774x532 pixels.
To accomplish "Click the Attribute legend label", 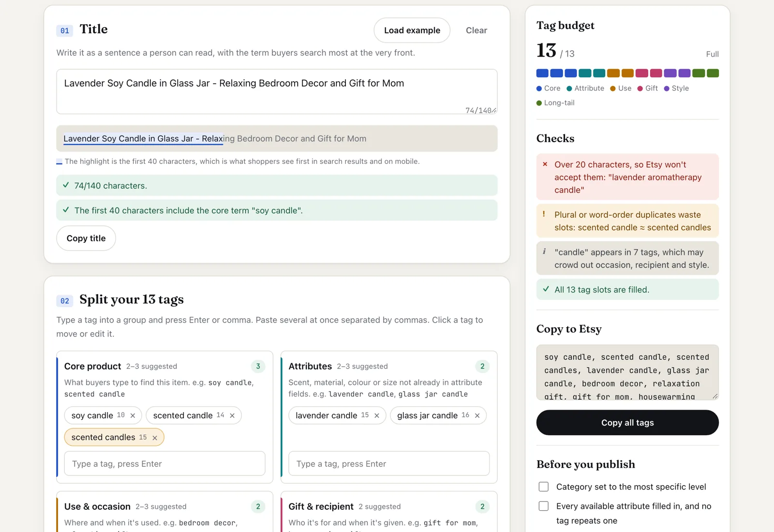I will coord(585,89).
